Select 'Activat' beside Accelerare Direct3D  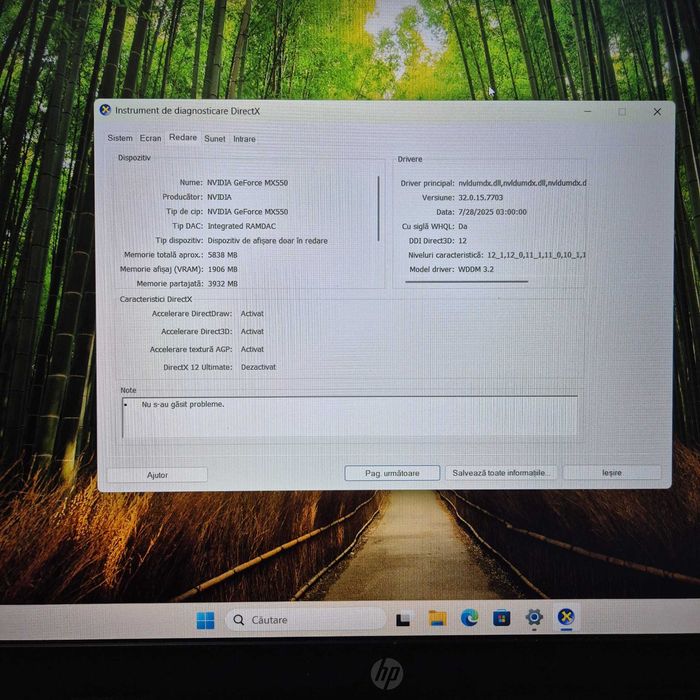click(x=252, y=331)
